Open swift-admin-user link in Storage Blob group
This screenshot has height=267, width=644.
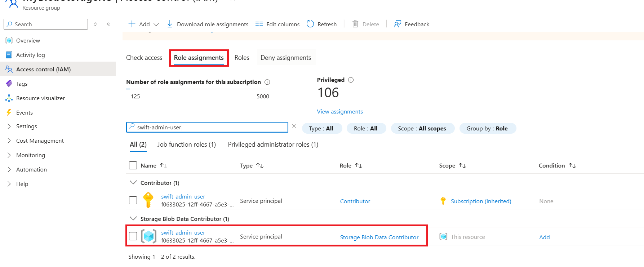(183, 232)
